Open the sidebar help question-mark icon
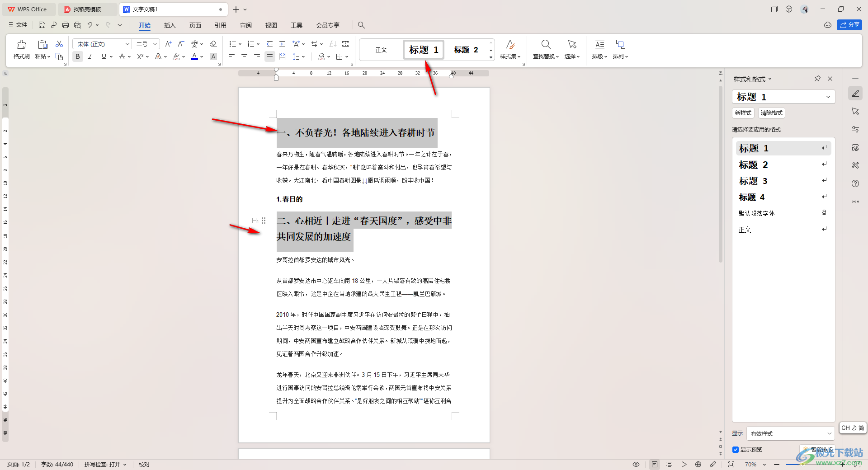Screen dimensions: 868x470 click(855, 183)
